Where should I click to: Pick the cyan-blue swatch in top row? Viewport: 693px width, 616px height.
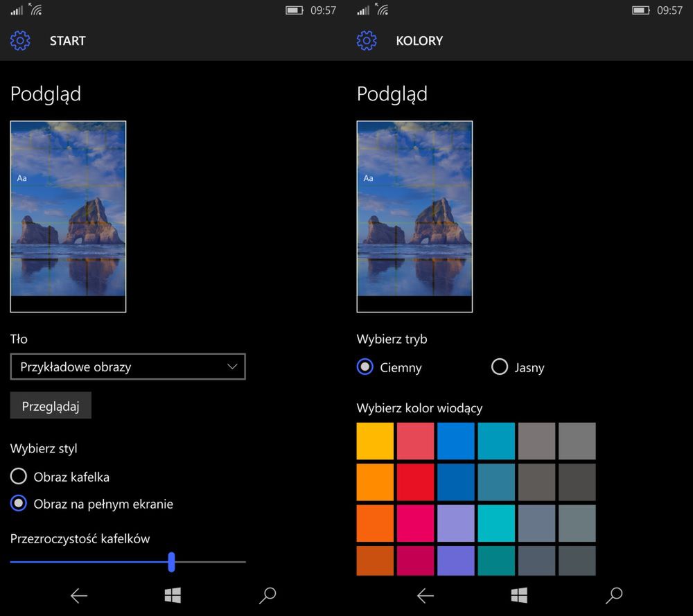point(496,441)
